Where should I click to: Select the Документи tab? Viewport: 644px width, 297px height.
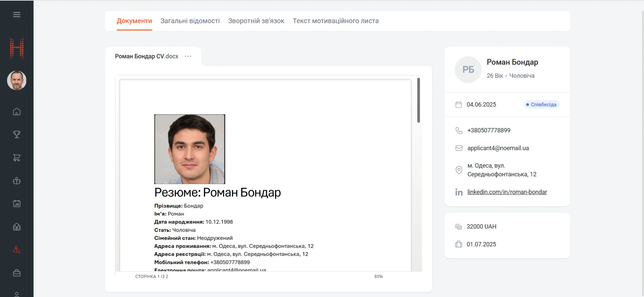tap(134, 21)
